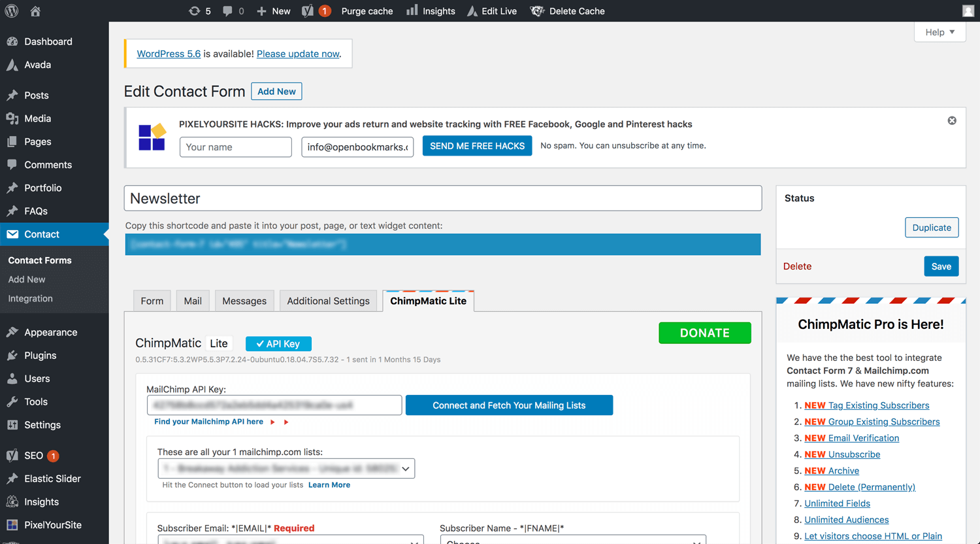Click the Duplicate button

[x=932, y=228]
